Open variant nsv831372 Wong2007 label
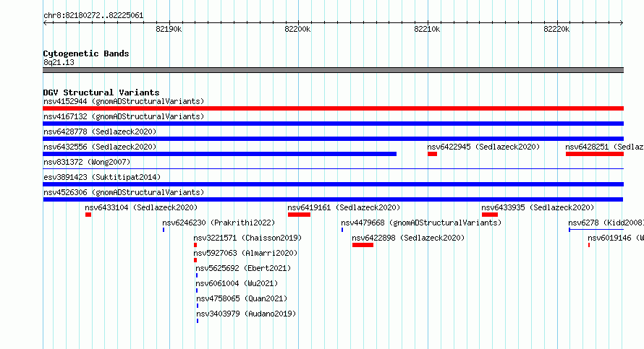644x349 pixels. pyautogui.click(x=87, y=162)
